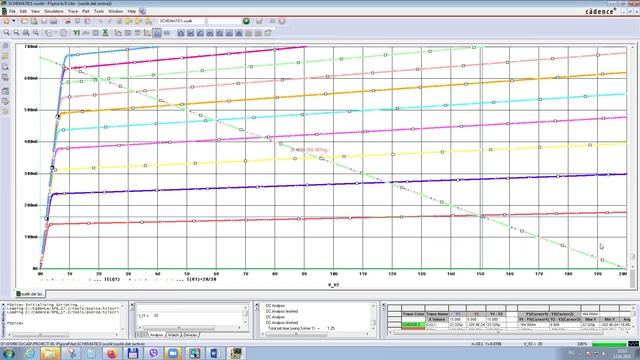Click the Print toolbar icon
Image resolution: width=640 pixels, height=360 pixels.
click(54, 21)
